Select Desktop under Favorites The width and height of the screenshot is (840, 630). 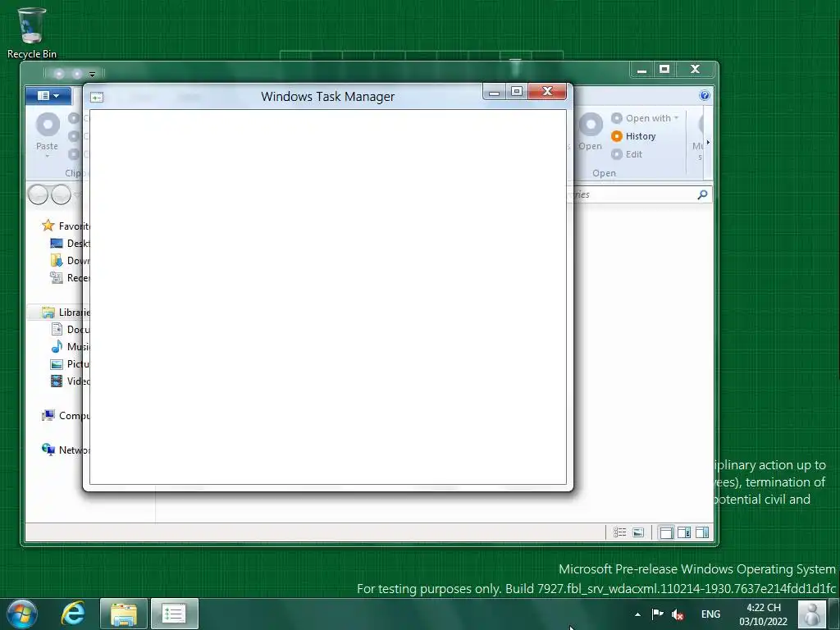click(70, 243)
